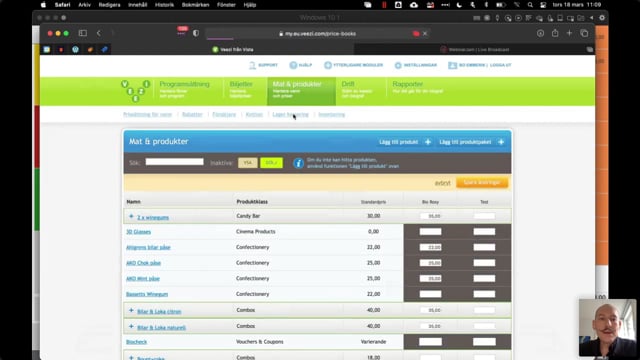Open the Programsättning main tab
The image size is (640, 360).
pyautogui.click(x=184, y=89)
